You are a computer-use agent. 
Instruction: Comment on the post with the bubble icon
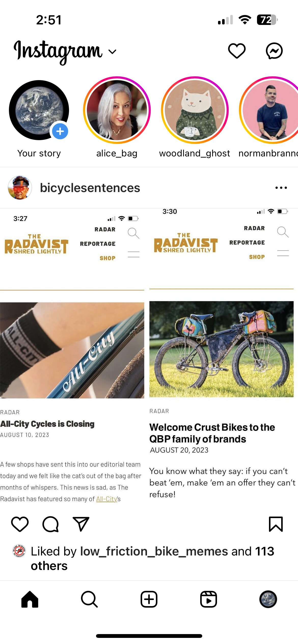click(x=50, y=524)
